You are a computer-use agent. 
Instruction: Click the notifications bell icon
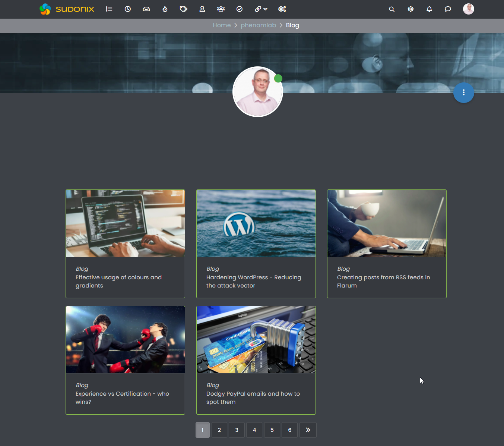tap(429, 9)
